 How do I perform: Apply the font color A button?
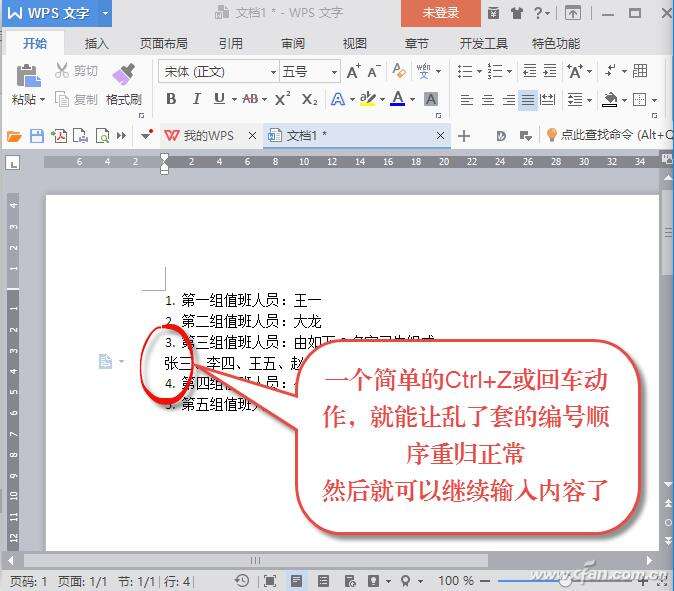click(398, 99)
